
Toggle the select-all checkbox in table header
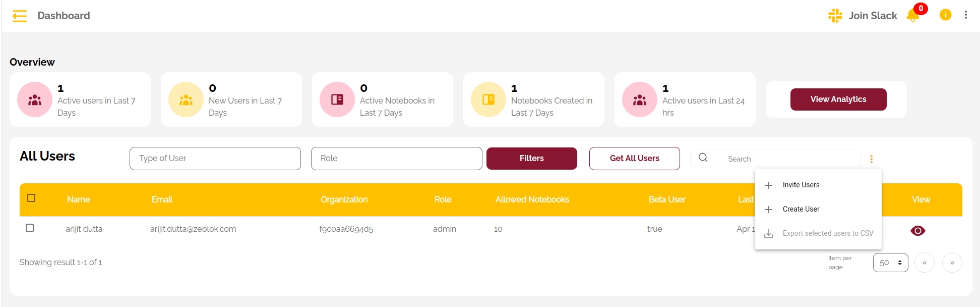click(31, 198)
